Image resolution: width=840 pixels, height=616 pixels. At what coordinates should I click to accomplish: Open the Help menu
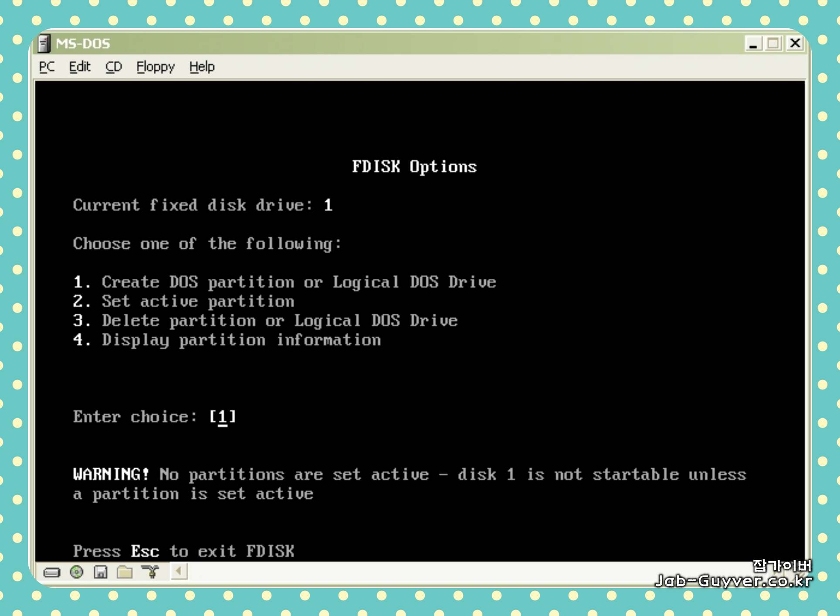point(202,67)
